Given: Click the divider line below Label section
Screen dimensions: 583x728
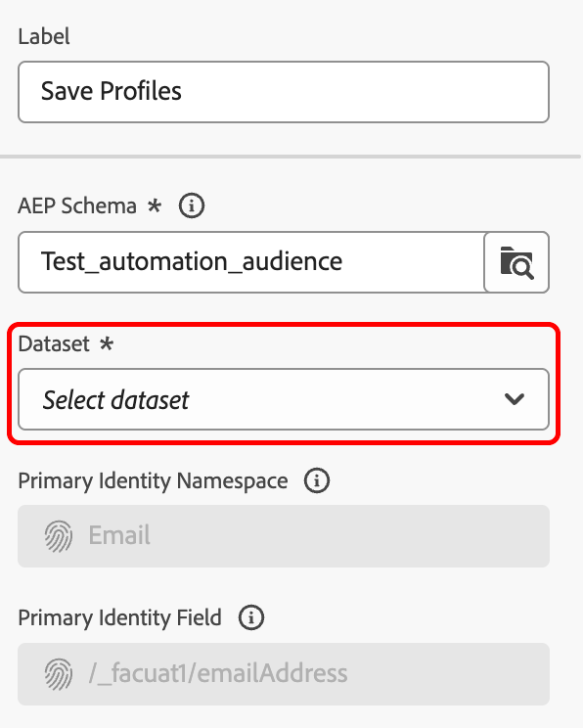Looking at the screenshot, I should (x=291, y=157).
